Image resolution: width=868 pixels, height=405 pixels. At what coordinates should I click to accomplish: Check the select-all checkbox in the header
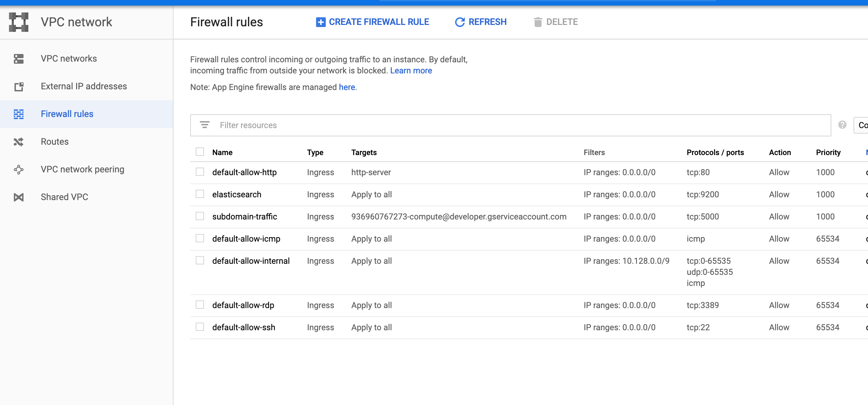coord(200,151)
